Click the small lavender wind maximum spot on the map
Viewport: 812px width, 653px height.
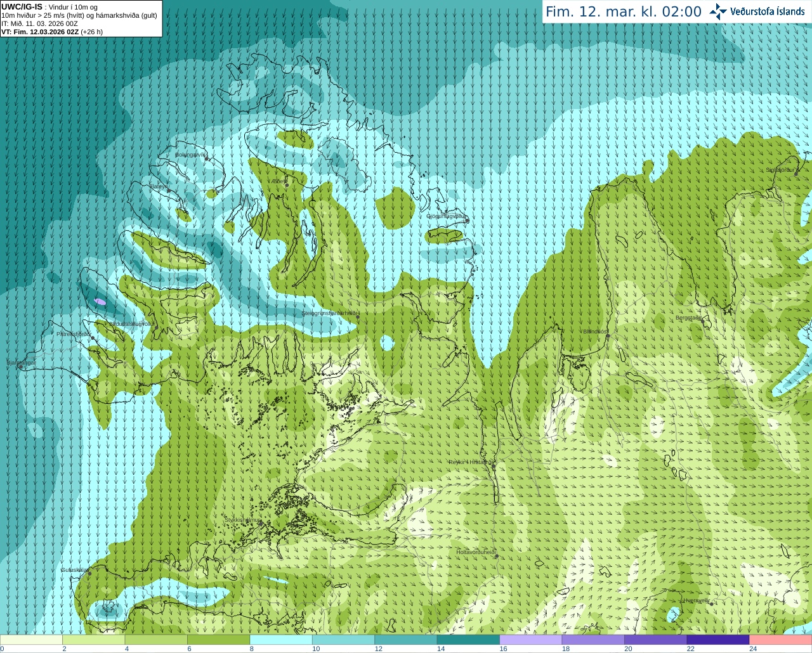[100, 301]
